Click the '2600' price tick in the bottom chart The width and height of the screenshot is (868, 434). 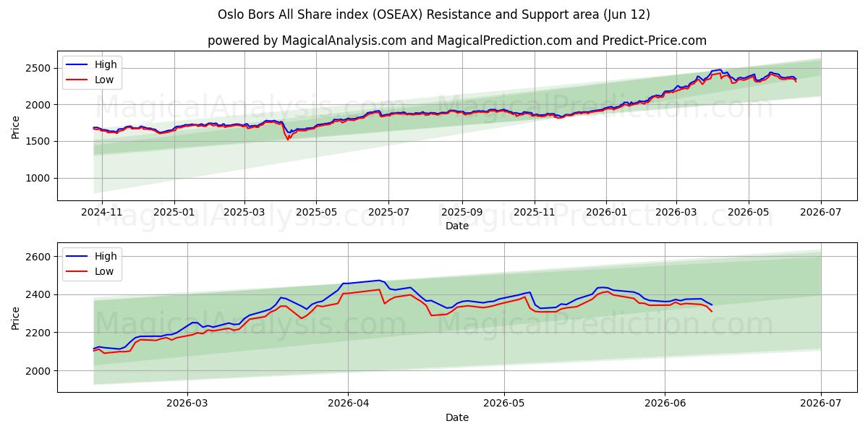point(40,257)
